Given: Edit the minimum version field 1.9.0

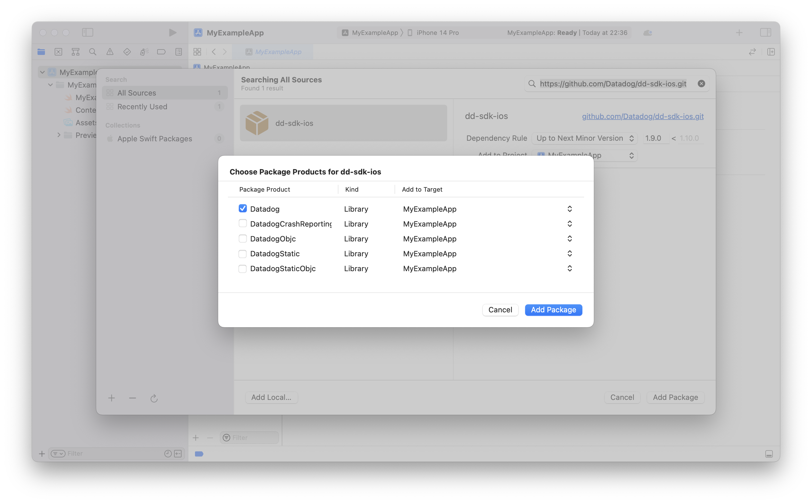Looking at the screenshot, I should [x=656, y=138].
